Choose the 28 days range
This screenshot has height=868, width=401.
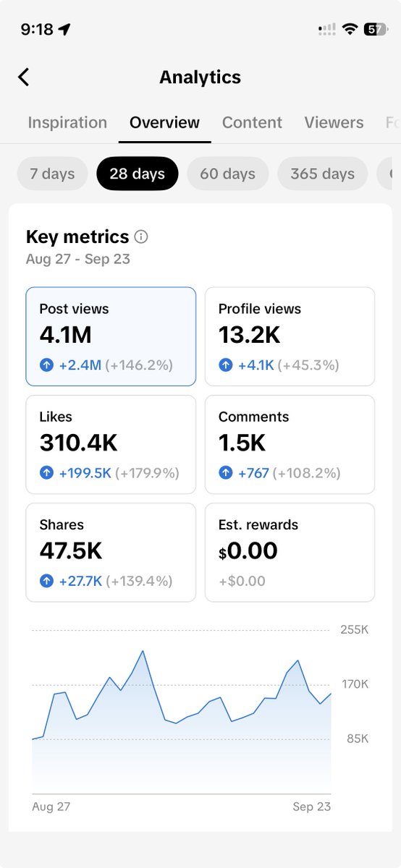pyautogui.click(x=138, y=174)
